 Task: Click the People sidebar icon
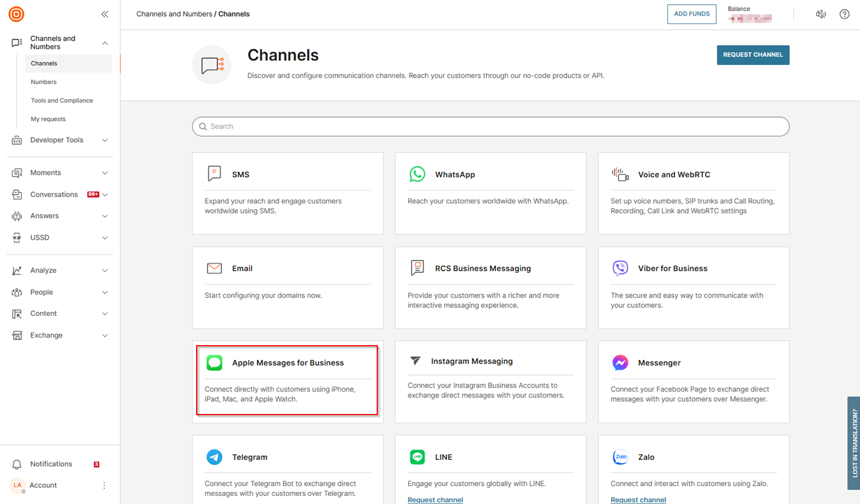[17, 292]
